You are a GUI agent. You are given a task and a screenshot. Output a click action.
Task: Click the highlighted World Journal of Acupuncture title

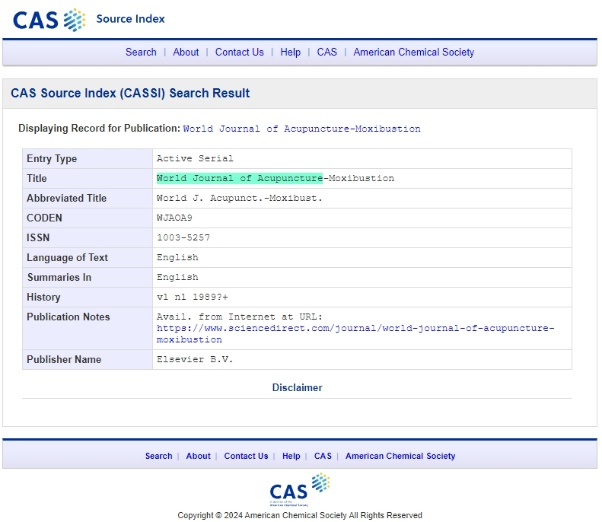tap(240, 178)
